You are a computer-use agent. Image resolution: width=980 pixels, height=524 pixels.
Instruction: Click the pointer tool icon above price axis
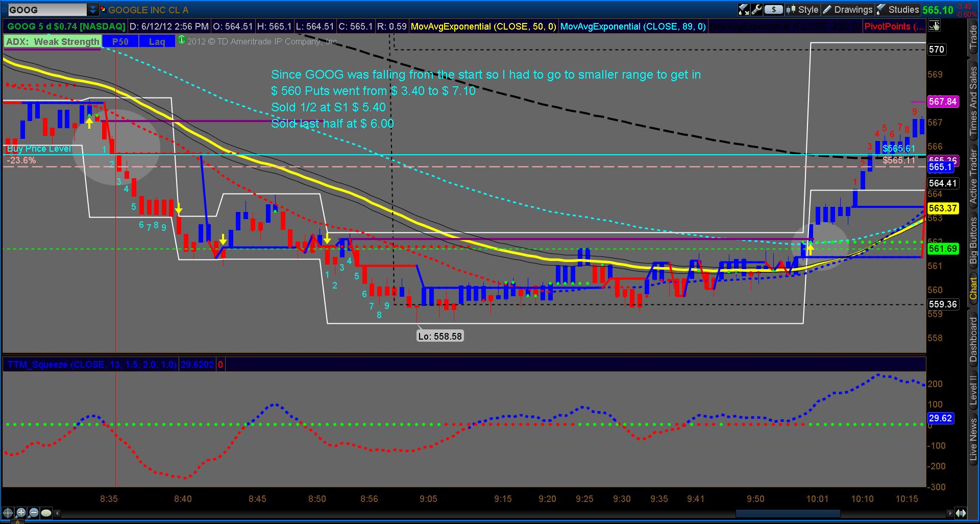[x=935, y=26]
